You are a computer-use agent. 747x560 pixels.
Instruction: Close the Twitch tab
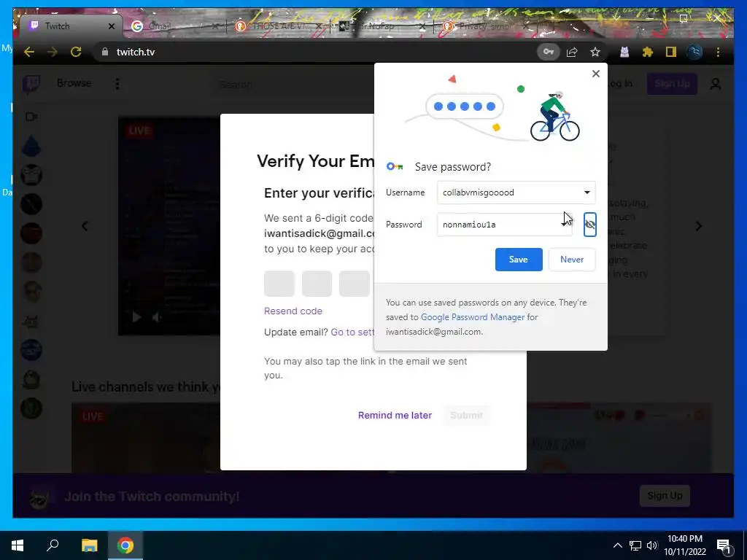click(112, 26)
